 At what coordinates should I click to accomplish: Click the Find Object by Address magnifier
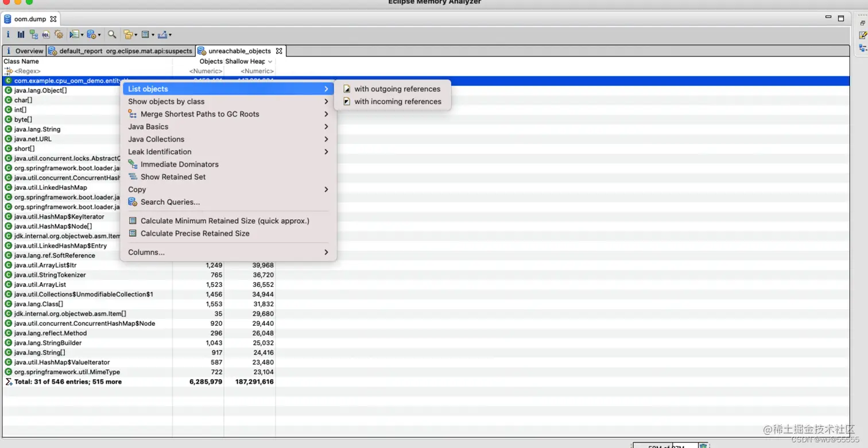[x=112, y=34]
